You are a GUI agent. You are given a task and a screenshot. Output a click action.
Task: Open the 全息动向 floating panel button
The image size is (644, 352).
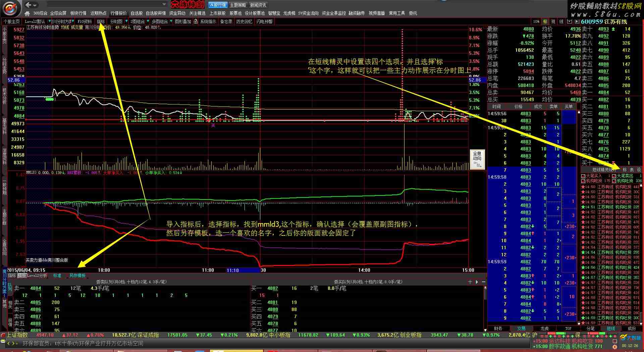[x=477, y=159]
